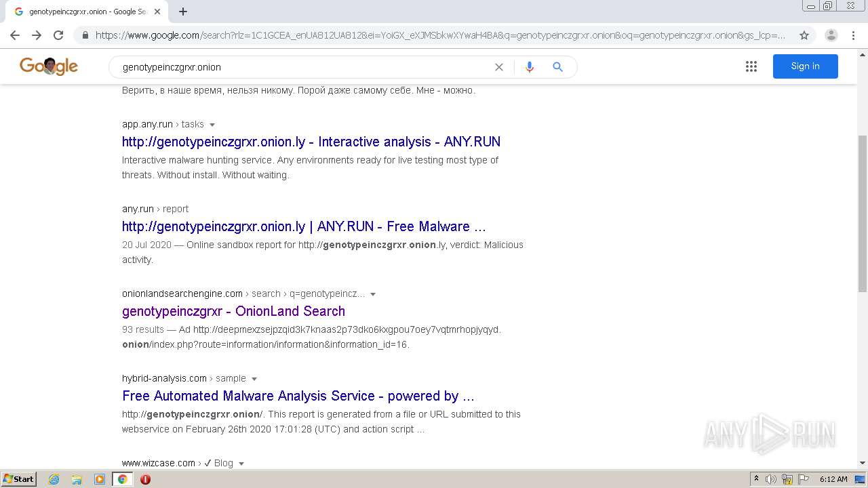Open the Windows Start menu
The width and height of the screenshot is (868, 488).
click(19, 479)
